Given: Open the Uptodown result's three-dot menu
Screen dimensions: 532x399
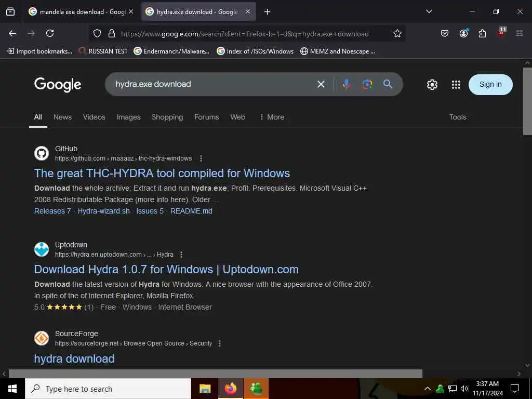Looking at the screenshot, I should click(x=181, y=255).
